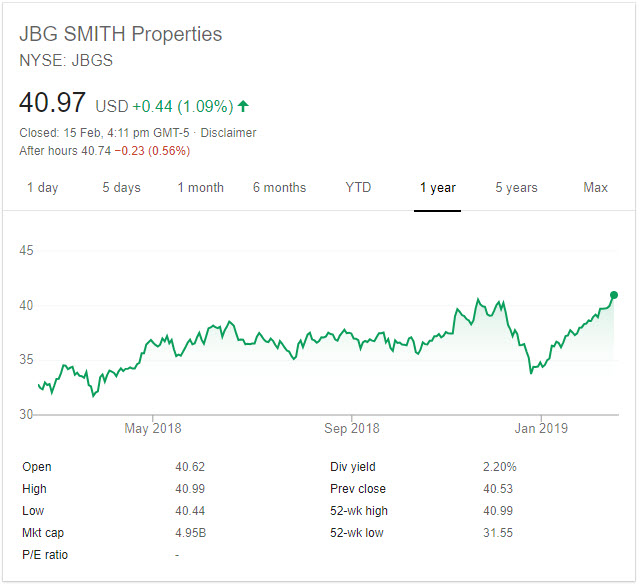This screenshot has height=587, width=640.
Task: Click the Sep 2018 axis label
Action: (352, 429)
